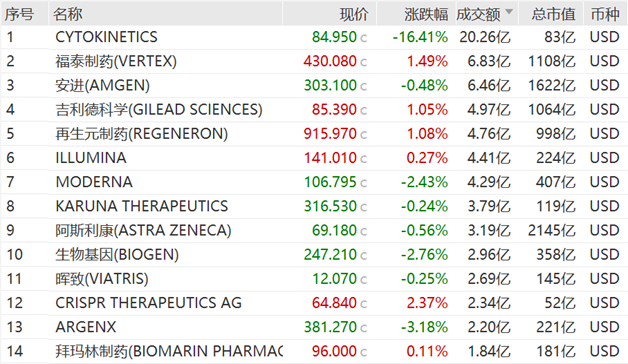The height and width of the screenshot is (364, 628).
Task: Click the 名称 column header
Action: click(68, 14)
